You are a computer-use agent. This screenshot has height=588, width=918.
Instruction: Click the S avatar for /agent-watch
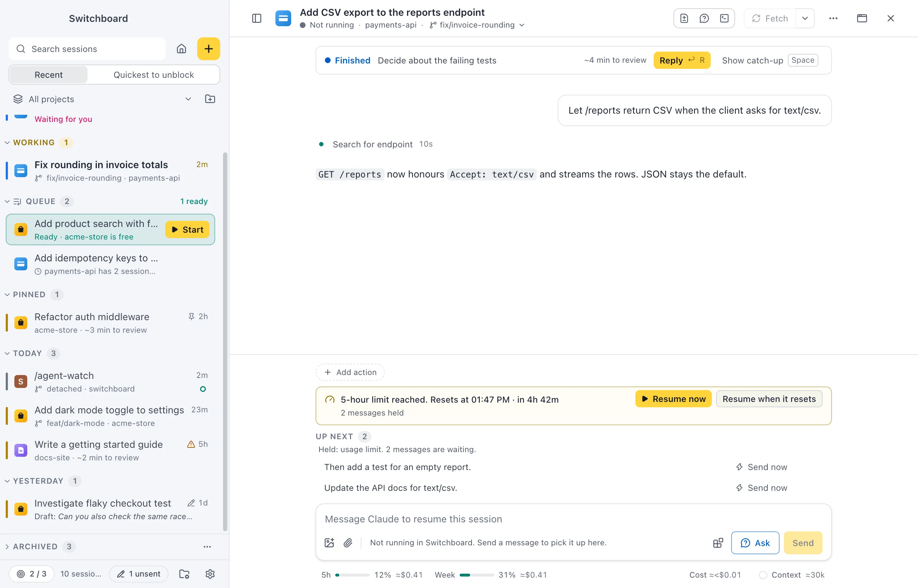(21, 381)
